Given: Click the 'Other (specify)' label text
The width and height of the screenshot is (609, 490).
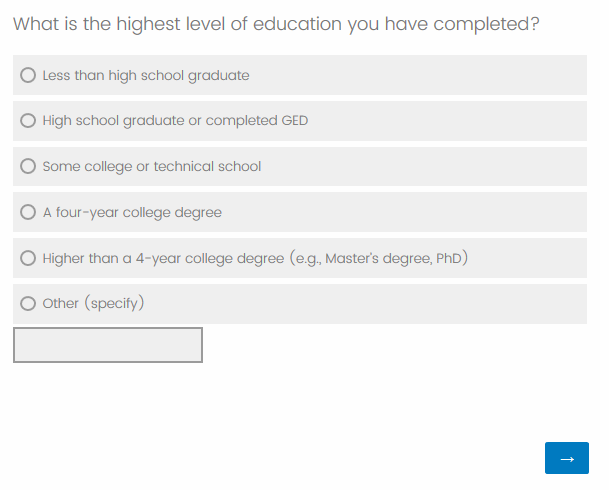Looking at the screenshot, I should [x=94, y=303].
